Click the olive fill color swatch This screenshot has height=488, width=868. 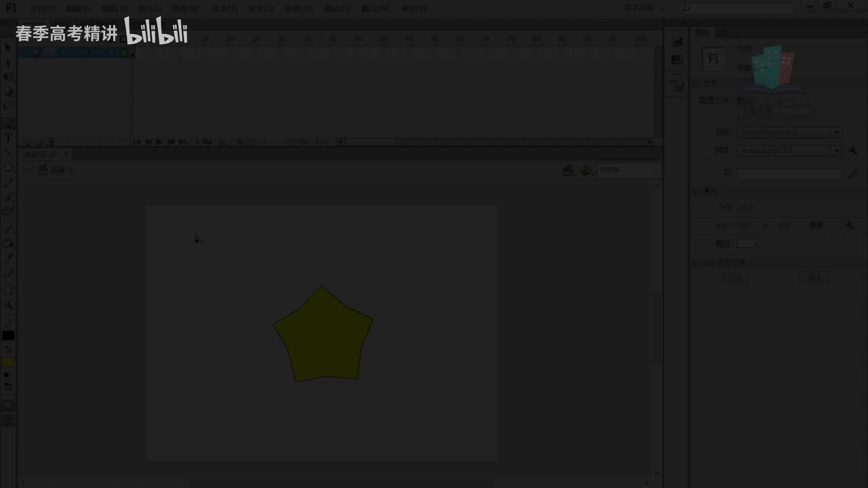coord(8,363)
